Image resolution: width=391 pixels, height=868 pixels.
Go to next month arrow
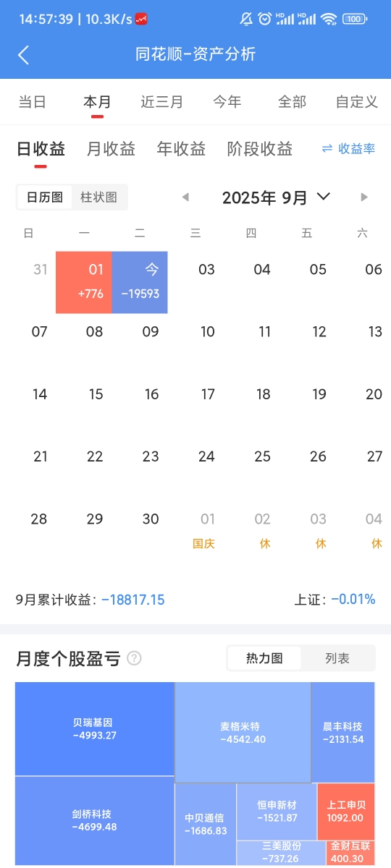pyautogui.click(x=364, y=197)
